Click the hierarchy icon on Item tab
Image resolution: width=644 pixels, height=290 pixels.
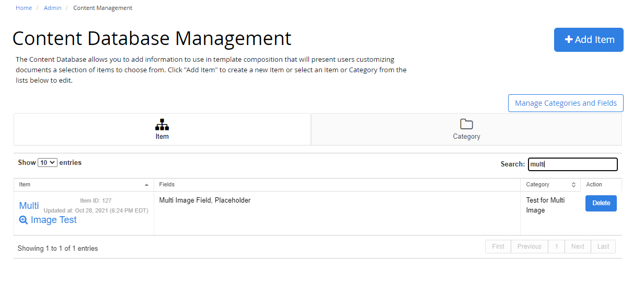click(x=162, y=125)
